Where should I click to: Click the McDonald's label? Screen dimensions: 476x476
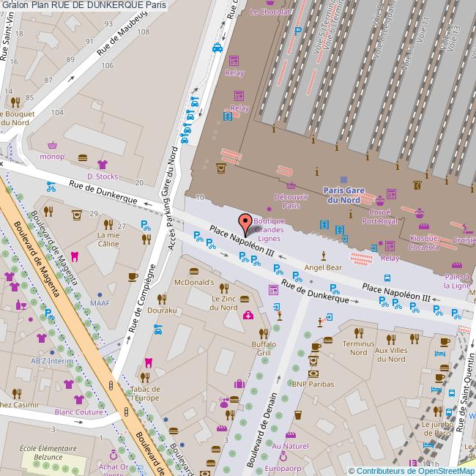point(194,283)
